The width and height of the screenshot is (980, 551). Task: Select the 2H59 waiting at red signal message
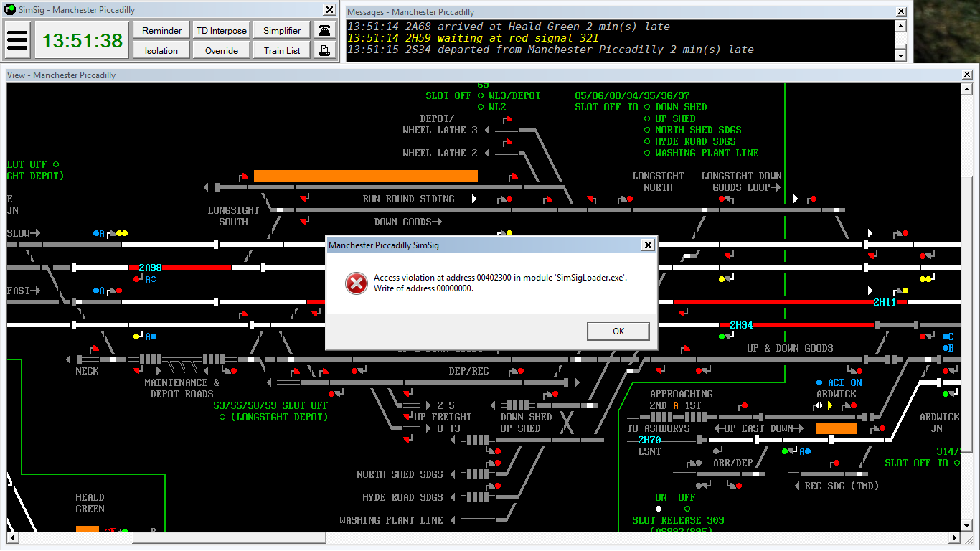point(473,38)
